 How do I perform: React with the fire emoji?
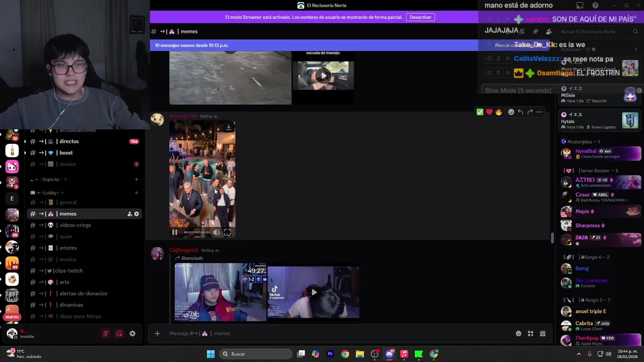click(x=499, y=112)
